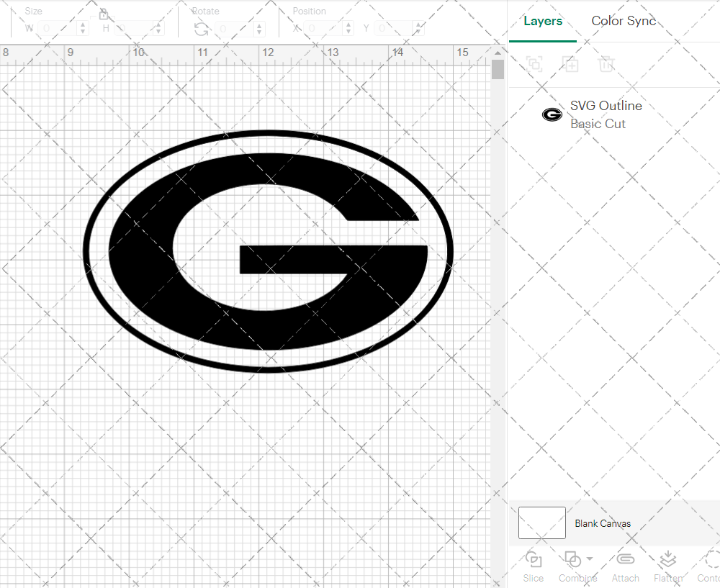
Task: Click the Rotate icon in the top toolbar
Action: pos(202,27)
